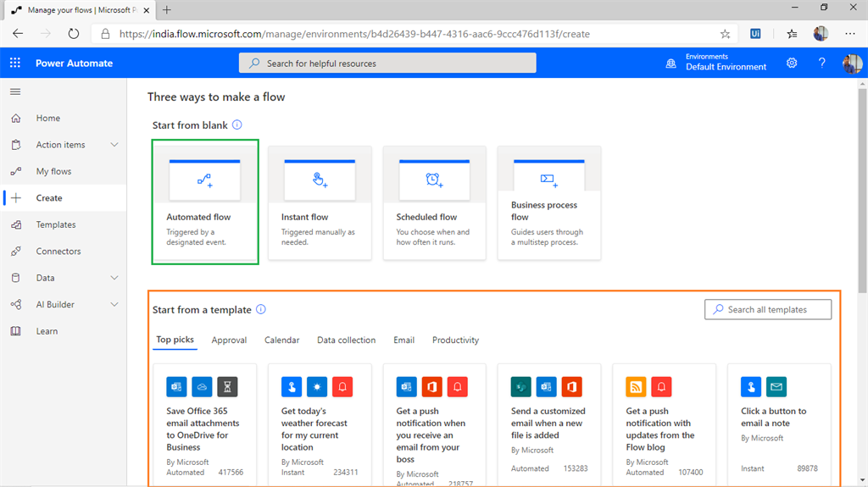Open the Templates page link
This screenshot has height=487, width=868.
coord(56,224)
